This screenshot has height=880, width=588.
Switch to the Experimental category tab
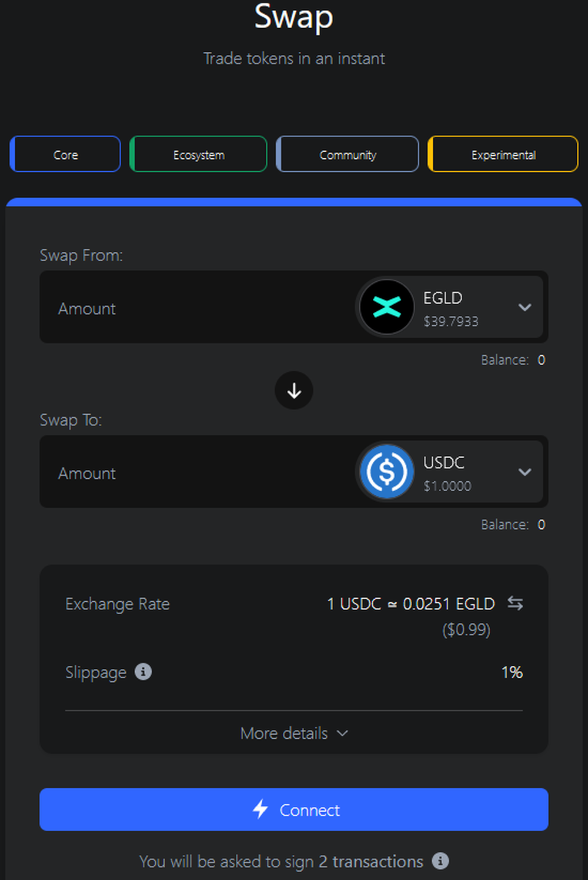(503, 155)
